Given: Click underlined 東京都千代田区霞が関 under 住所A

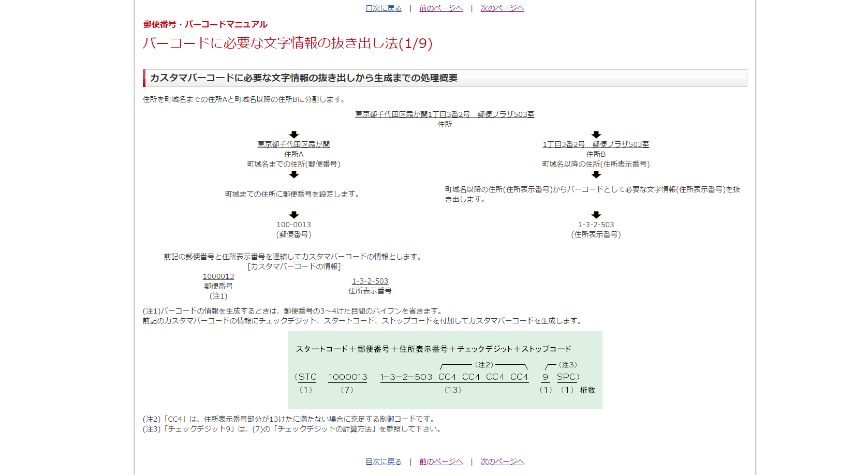Looking at the screenshot, I should [293, 144].
